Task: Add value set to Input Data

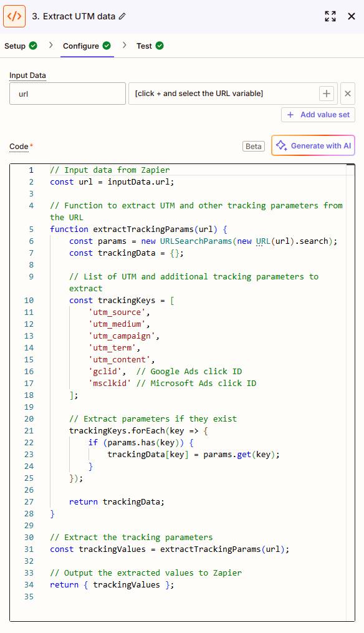Action: pyautogui.click(x=318, y=115)
